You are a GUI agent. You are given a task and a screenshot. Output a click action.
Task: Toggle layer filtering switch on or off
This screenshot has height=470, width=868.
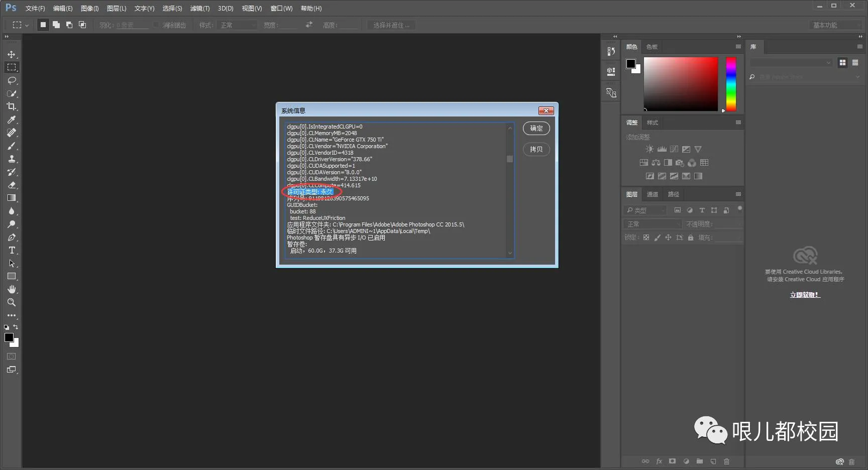click(x=739, y=208)
